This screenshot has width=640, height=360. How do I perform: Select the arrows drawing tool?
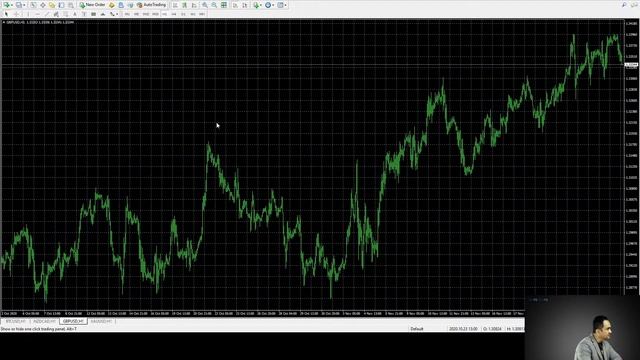point(111,14)
